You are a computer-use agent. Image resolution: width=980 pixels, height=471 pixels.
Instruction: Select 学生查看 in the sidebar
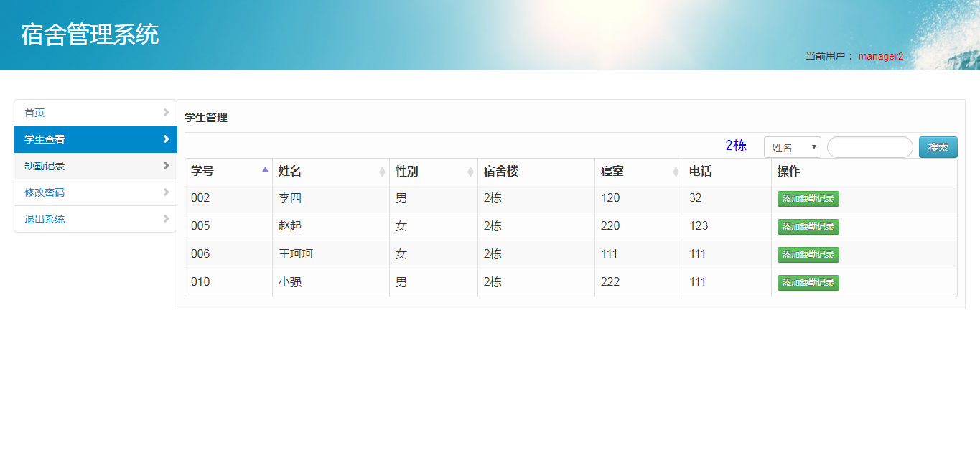pos(95,139)
